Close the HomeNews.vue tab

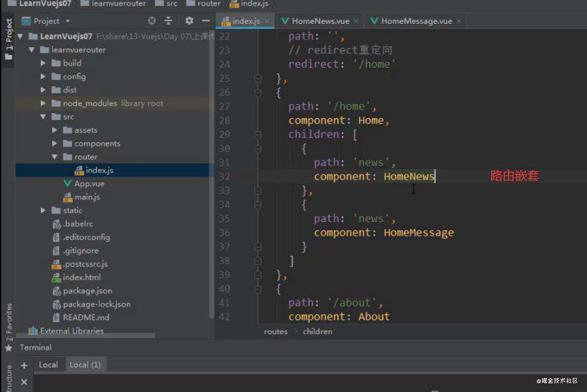(x=356, y=21)
